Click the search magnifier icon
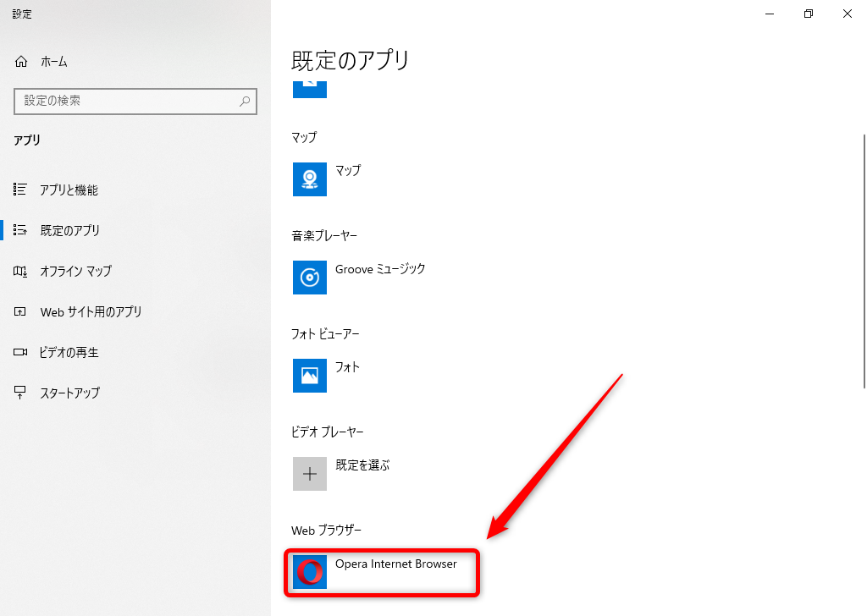Screen dimensions: 867x616 pos(245,101)
